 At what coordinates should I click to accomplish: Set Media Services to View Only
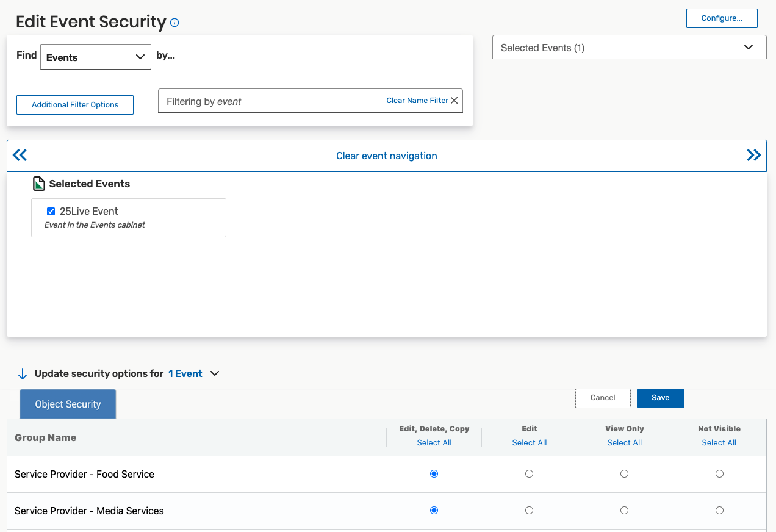click(624, 511)
